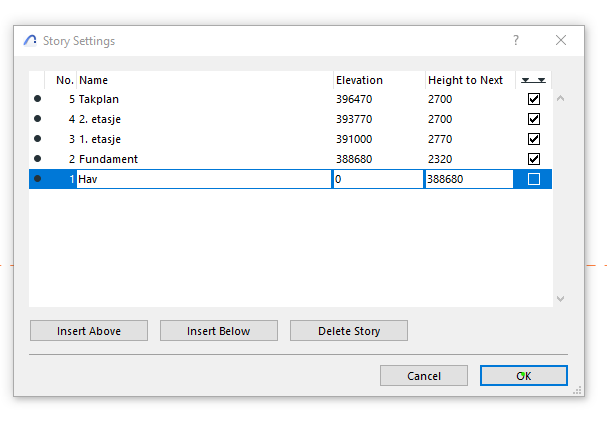
Task: Uncheck the Fundament story checkbox
Action: 533,159
